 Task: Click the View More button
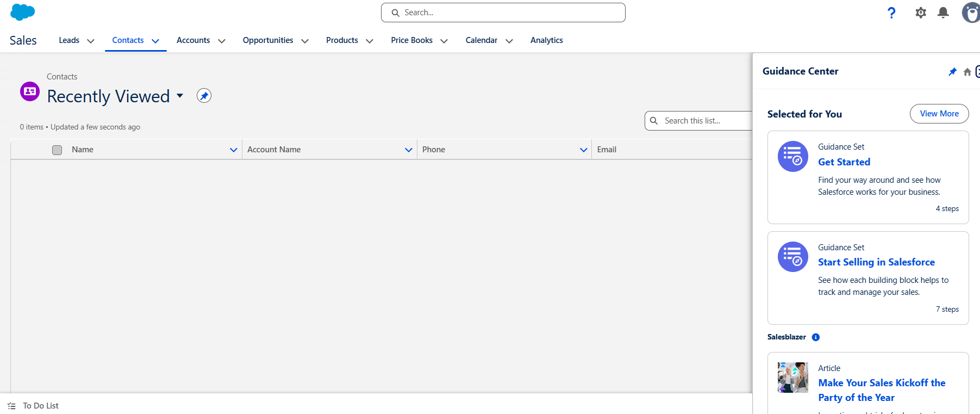(x=939, y=114)
